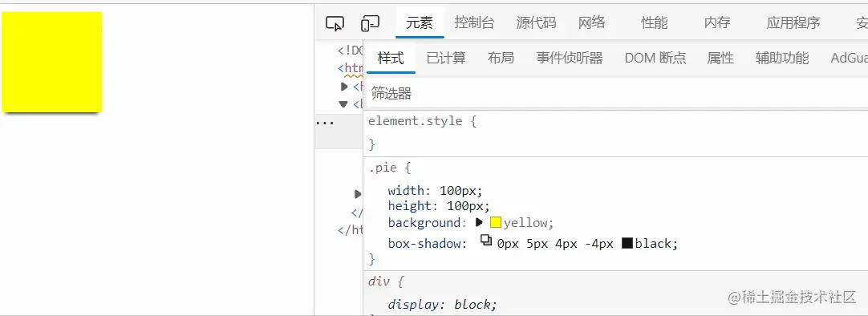868x316 pixels.
Task: Open box-shadow editor icon
Action: click(485, 240)
